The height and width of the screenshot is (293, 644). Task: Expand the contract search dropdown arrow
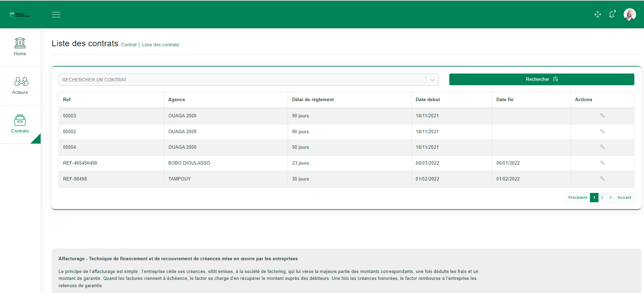tap(432, 80)
